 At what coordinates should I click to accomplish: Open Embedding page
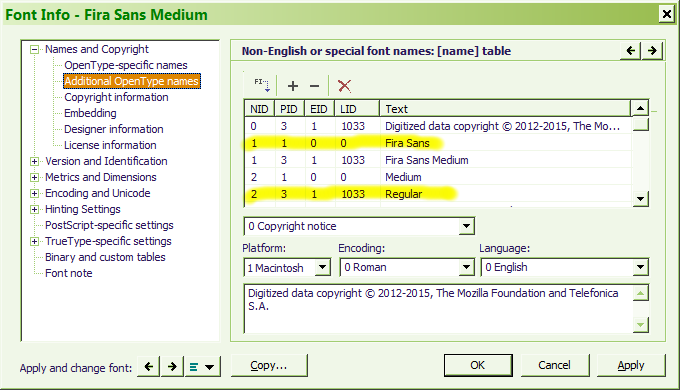coord(90,113)
